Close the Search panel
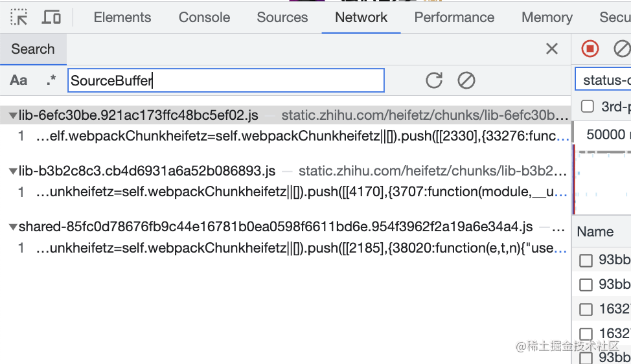The width and height of the screenshot is (631, 364). [552, 49]
